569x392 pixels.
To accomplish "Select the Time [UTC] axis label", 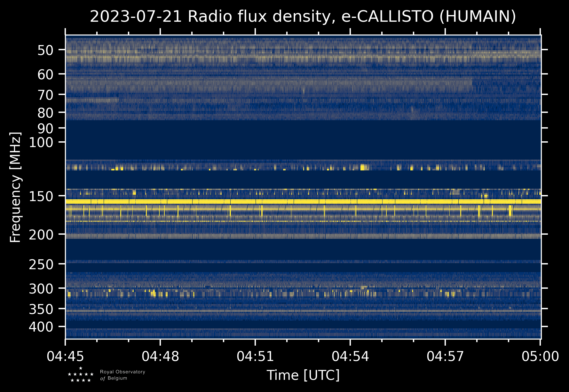I will [x=303, y=375].
